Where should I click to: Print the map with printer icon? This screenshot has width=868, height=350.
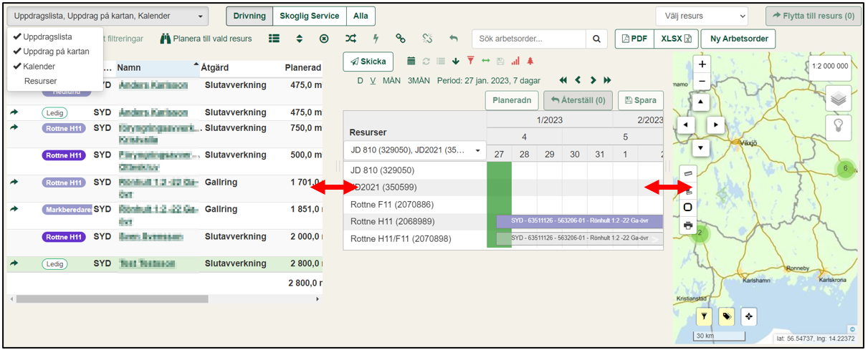click(x=688, y=225)
